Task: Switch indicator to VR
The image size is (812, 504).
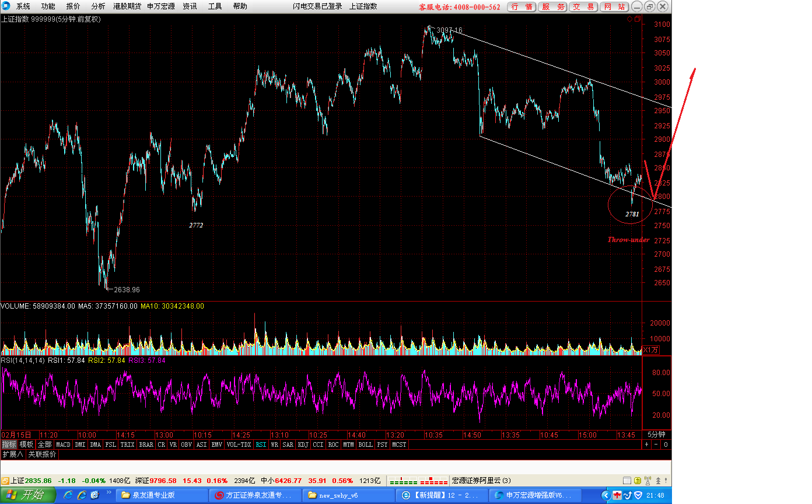Action: point(173,444)
